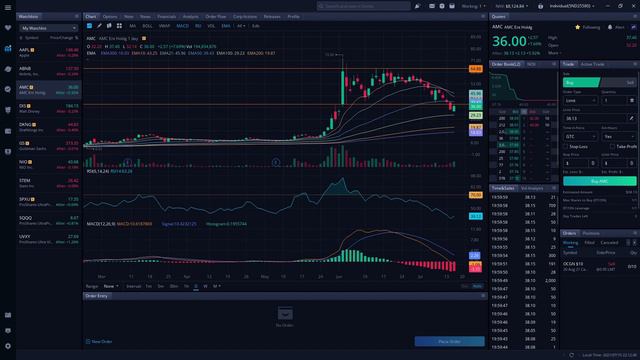Click the clock event marker under the chart
This screenshot has height=360, width=640.
(x=276, y=162)
